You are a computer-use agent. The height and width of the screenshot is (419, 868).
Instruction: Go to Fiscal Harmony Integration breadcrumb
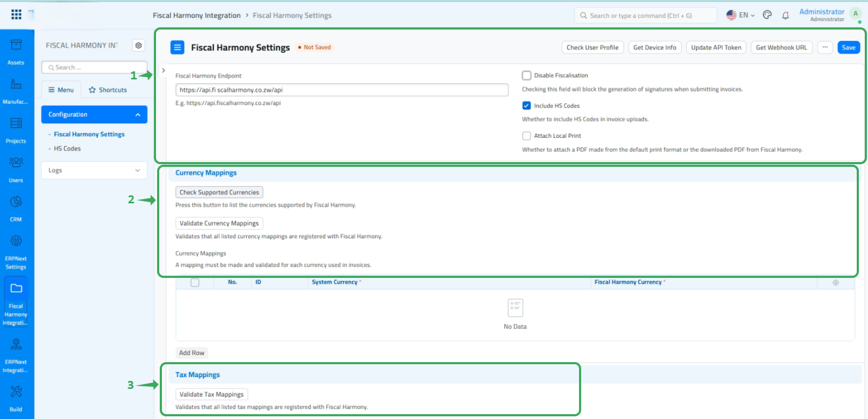click(x=197, y=16)
